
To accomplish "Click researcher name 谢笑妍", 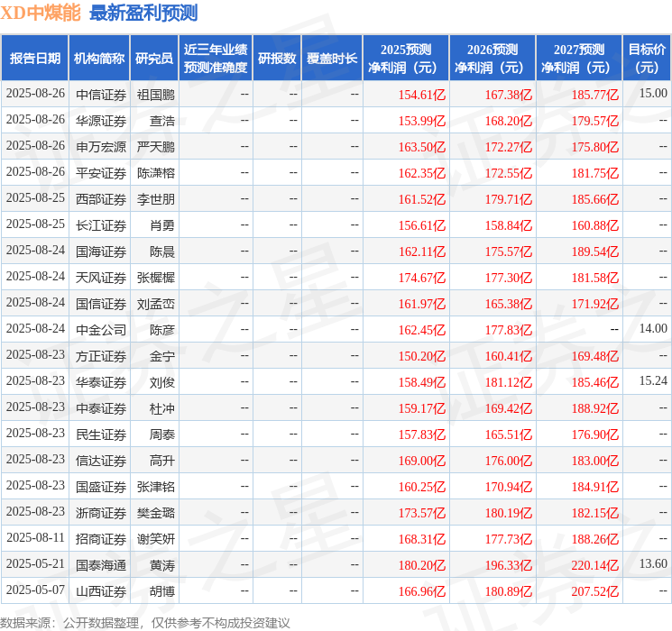I will pyautogui.click(x=155, y=539).
